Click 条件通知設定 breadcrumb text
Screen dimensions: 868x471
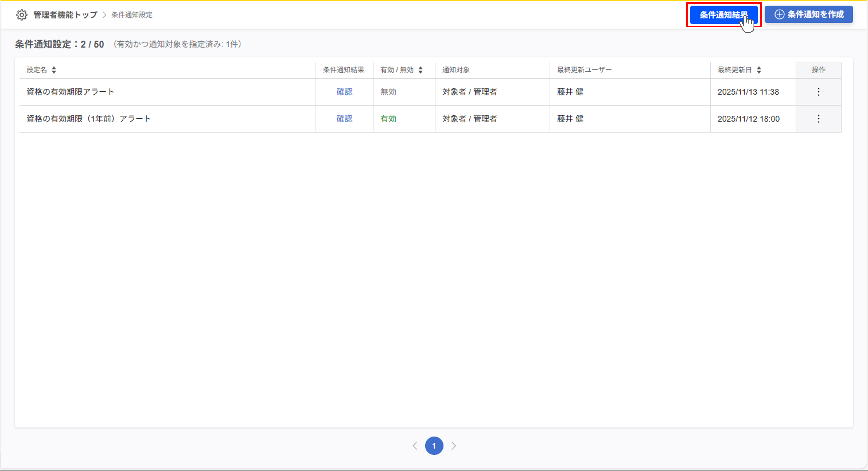click(x=132, y=15)
